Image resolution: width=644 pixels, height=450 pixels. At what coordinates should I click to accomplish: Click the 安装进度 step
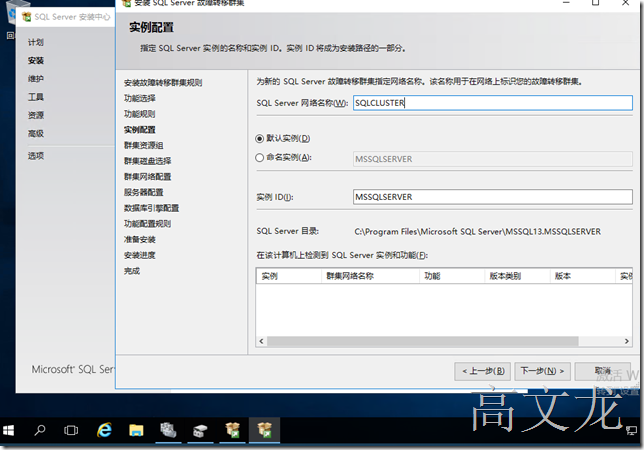point(140,255)
